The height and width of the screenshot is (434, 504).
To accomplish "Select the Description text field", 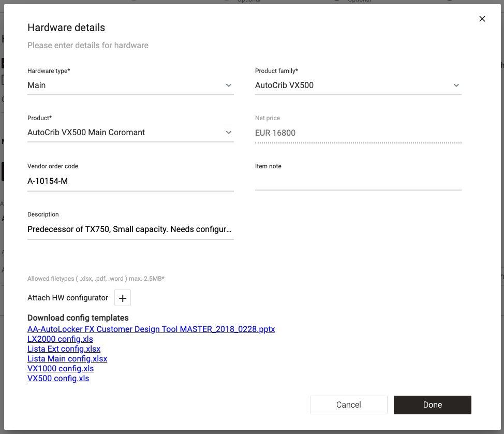I will [130, 229].
